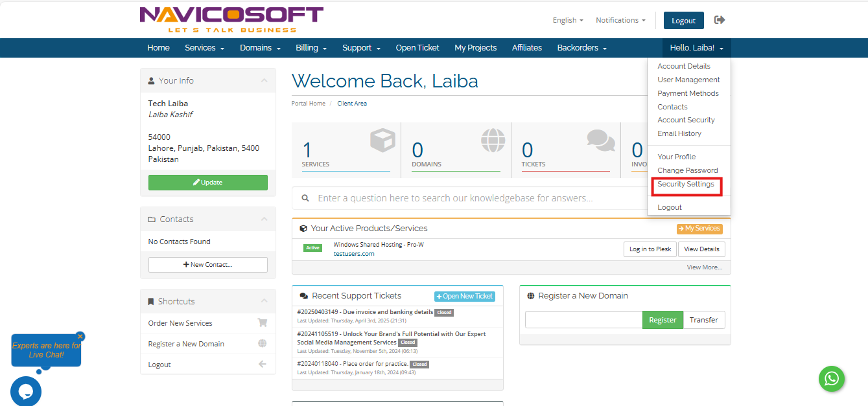The image size is (868, 406).
Task: Click the knowledgebase search field
Action: point(467,198)
